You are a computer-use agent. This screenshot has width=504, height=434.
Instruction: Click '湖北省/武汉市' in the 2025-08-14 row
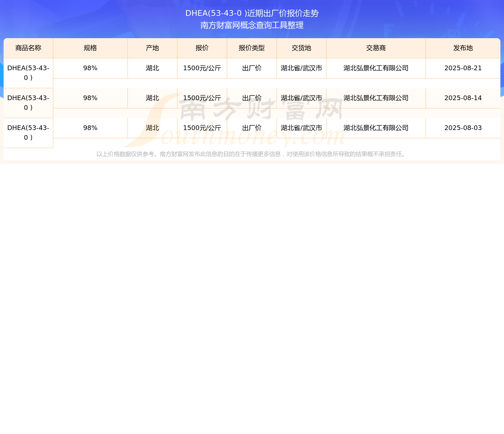[301, 98]
